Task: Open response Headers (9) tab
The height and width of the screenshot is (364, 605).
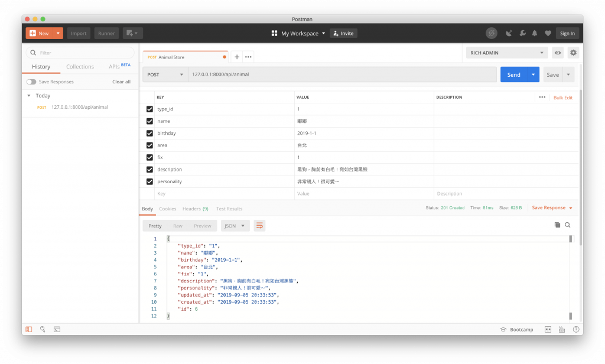Action: coord(195,209)
